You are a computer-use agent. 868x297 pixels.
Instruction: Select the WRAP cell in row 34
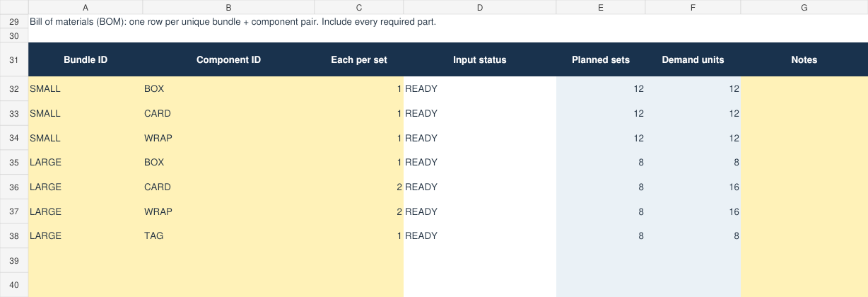pyautogui.click(x=228, y=138)
